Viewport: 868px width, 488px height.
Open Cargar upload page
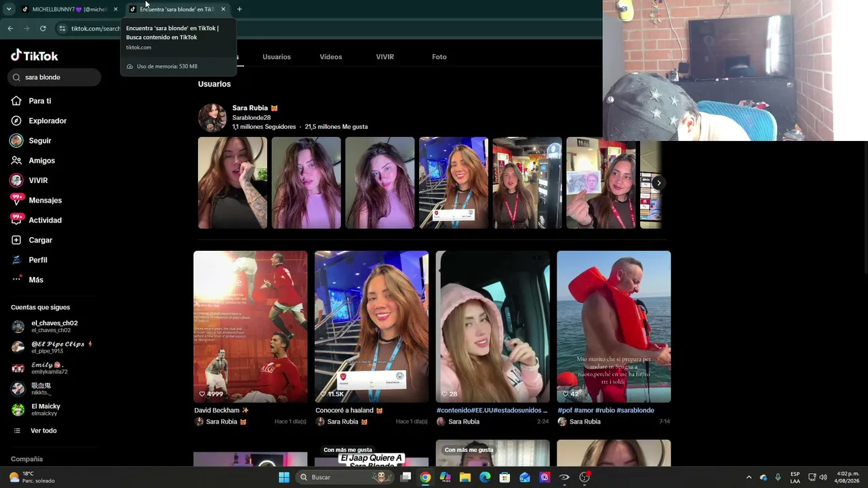click(32, 240)
